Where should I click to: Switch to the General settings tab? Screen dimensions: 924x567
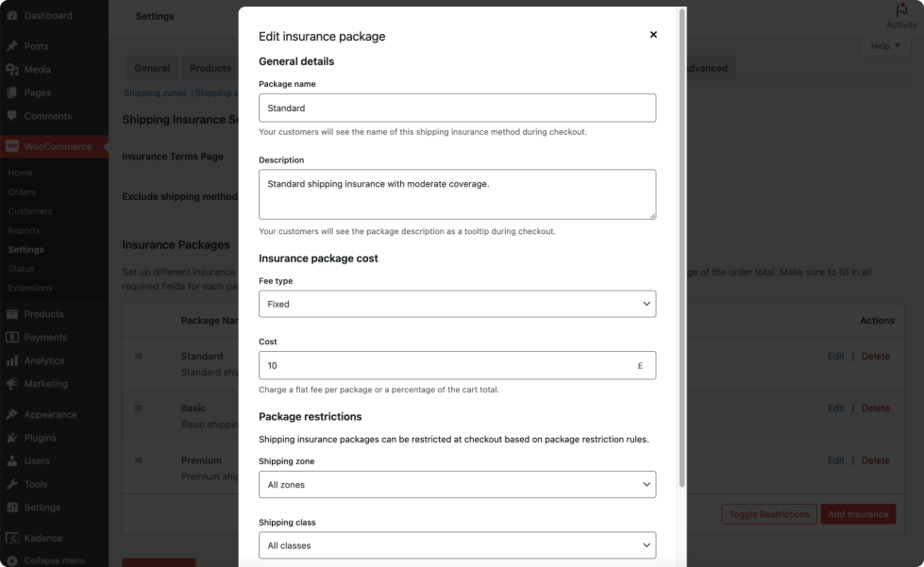pos(152,68)
